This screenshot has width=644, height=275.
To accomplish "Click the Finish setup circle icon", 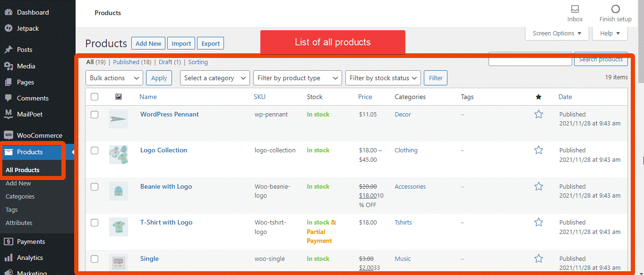I will tap(615, 9).
